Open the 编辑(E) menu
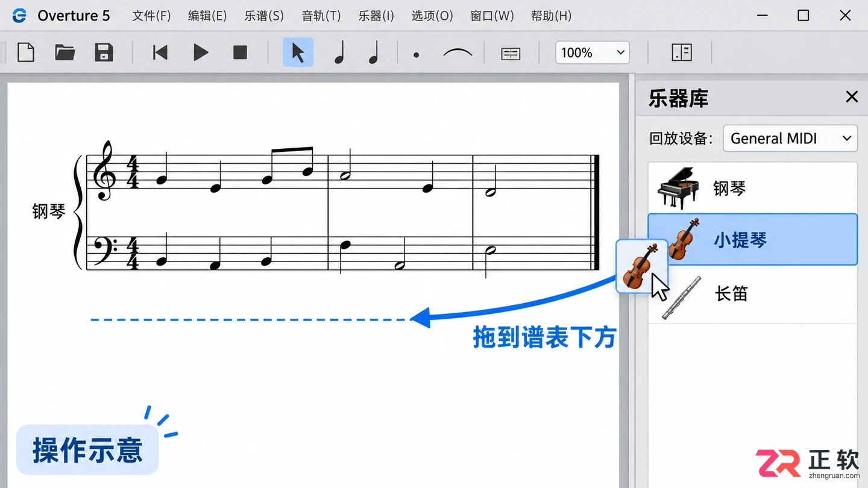 [207, 16]
